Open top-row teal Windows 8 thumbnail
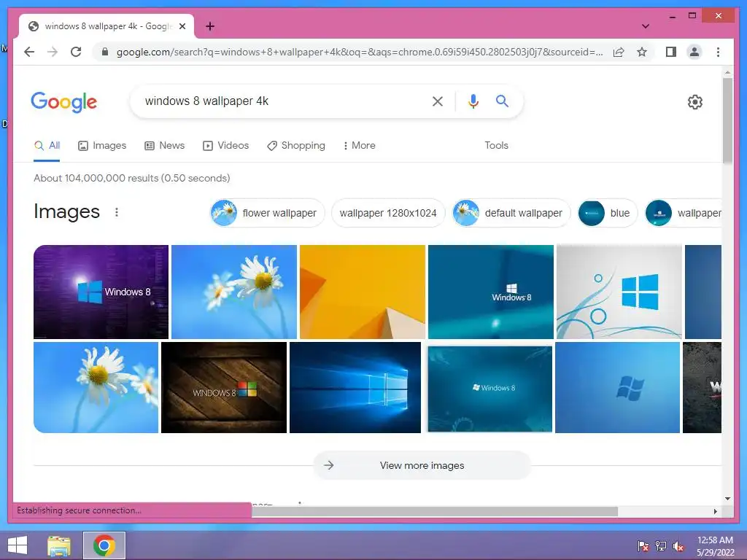This screenshot has width=747, height=560. pos(491,292)
